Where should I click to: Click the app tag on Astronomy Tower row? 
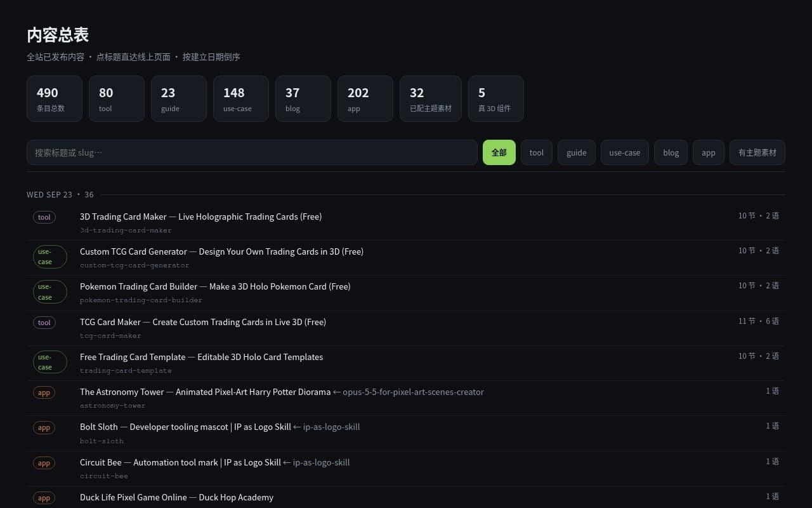click(x=44, y=392)
